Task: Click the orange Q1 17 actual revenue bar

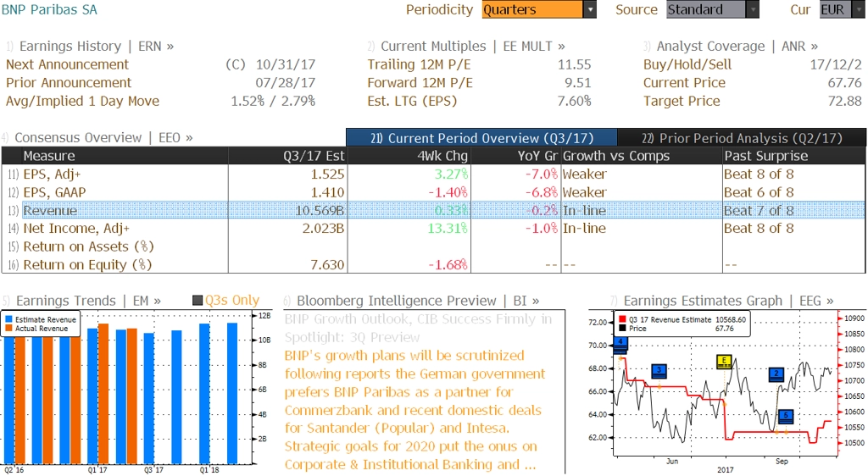Action: coord(103,394)
